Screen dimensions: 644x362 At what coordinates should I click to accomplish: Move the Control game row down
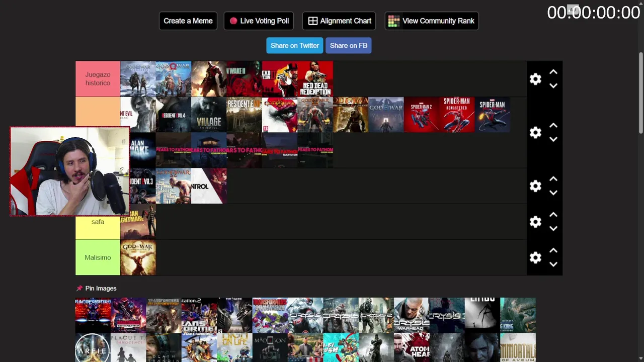click(553, 193)
